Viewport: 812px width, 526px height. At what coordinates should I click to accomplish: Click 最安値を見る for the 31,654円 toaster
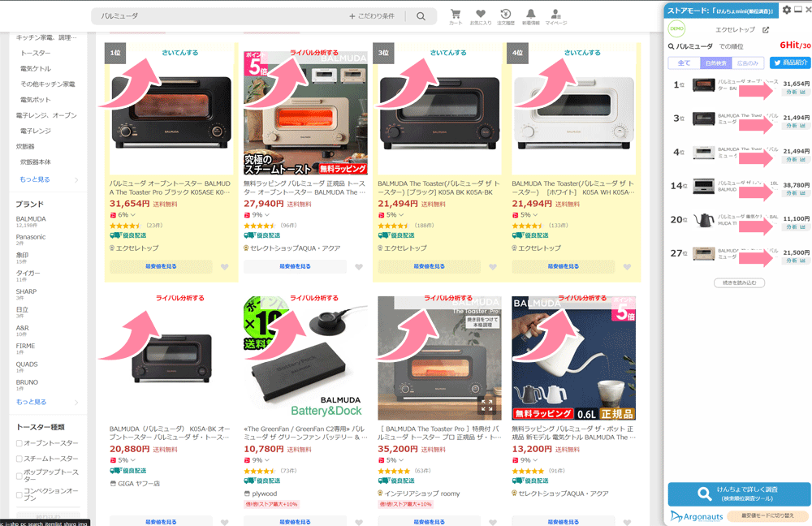pos(161,266)
